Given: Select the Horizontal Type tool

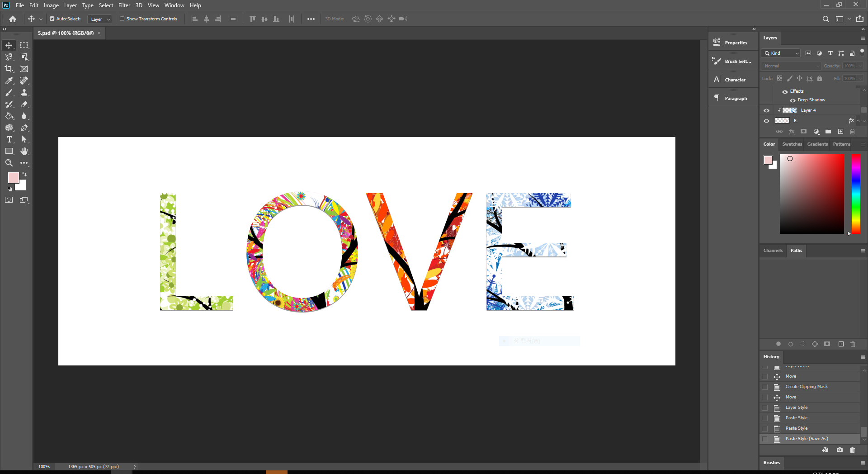Looking at the screenshot, I should tap(9, 139).
